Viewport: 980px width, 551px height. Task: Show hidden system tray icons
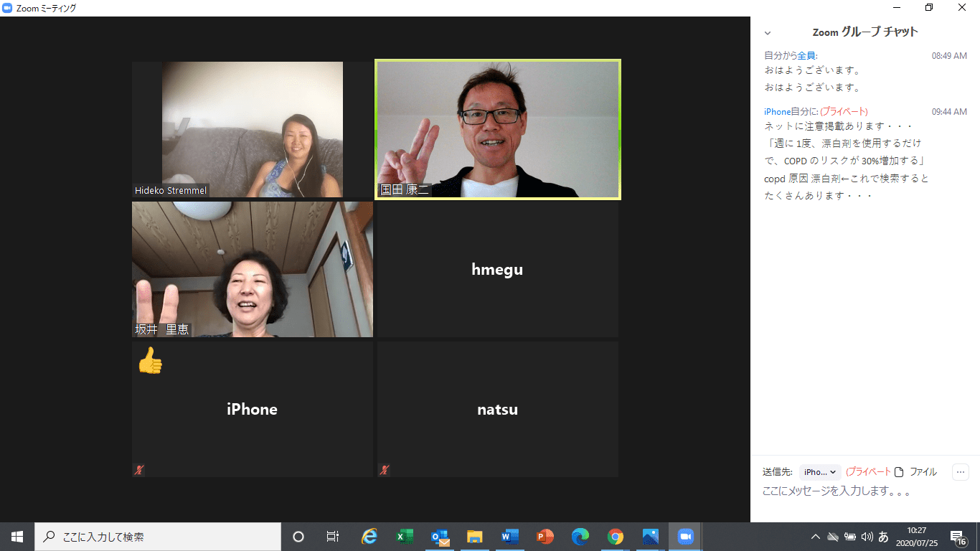[x=815, y=537]
